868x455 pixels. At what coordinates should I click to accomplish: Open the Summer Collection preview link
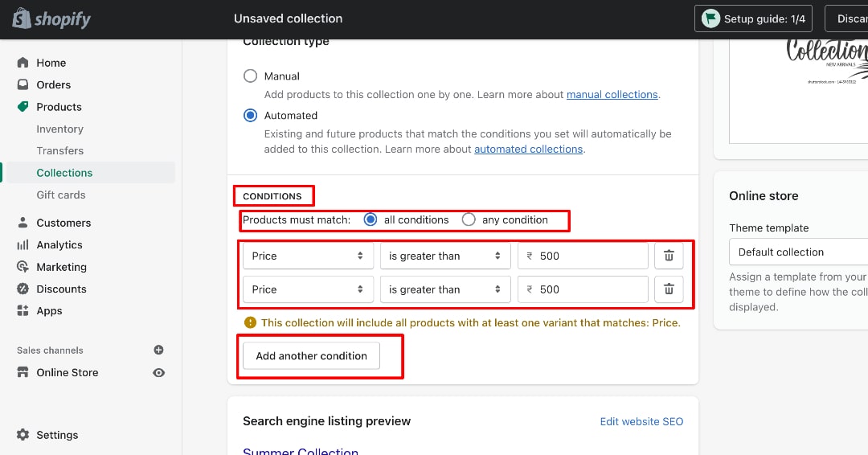(301, 450)
